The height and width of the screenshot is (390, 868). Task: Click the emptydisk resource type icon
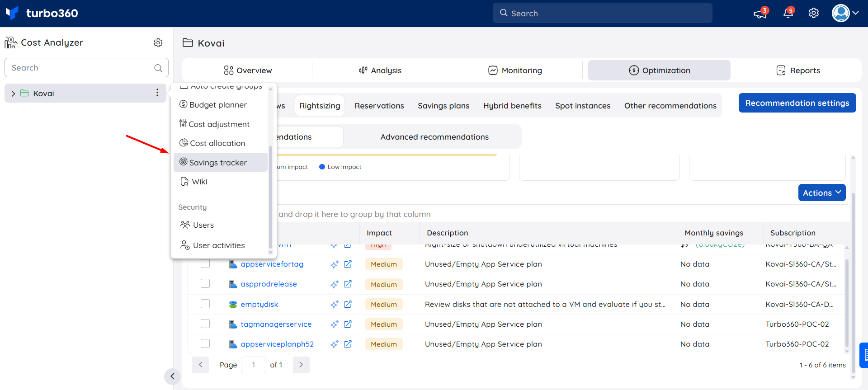[233, 304]
